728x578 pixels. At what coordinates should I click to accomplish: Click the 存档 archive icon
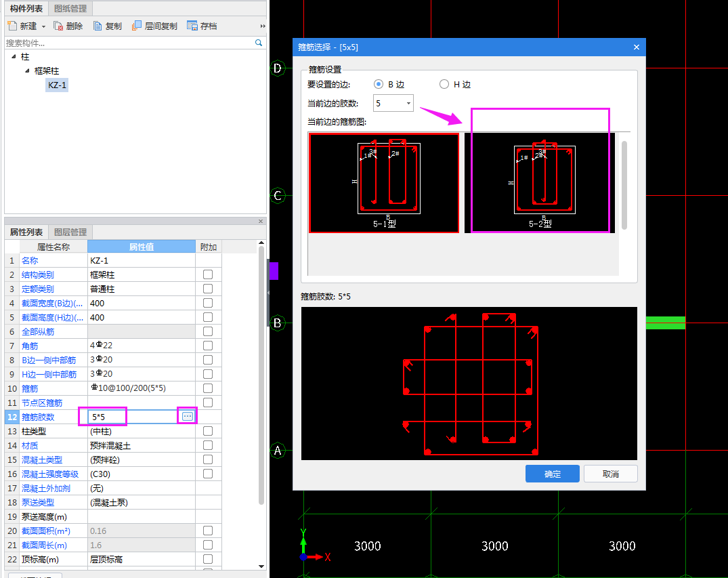[x=192, y=26]
